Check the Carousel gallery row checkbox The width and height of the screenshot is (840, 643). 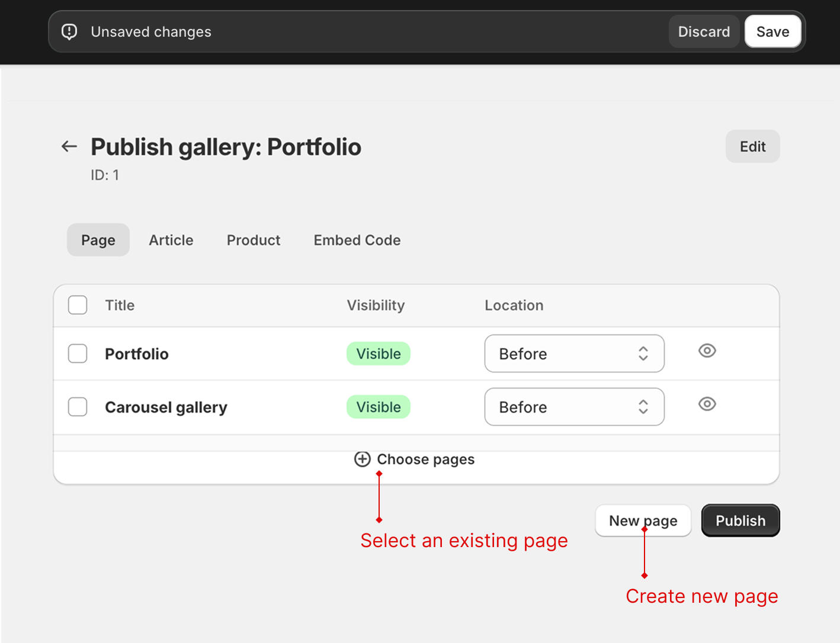78,407
